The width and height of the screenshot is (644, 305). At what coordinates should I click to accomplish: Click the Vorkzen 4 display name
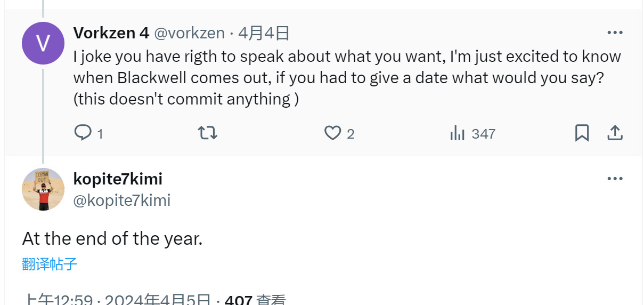tap(111, 33)
